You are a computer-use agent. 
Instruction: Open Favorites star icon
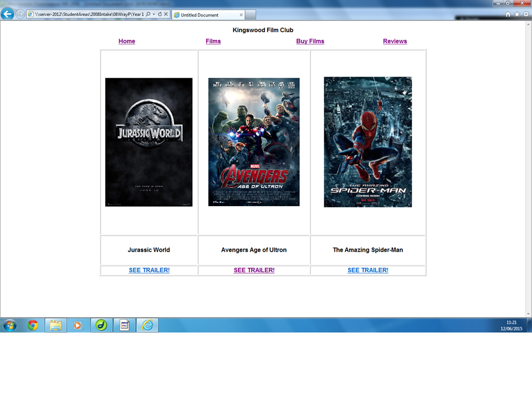[516, 14]
